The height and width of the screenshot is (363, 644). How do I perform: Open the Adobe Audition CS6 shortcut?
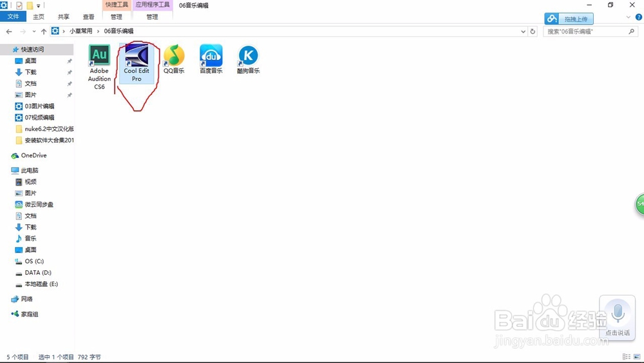(x=99, y=66)
